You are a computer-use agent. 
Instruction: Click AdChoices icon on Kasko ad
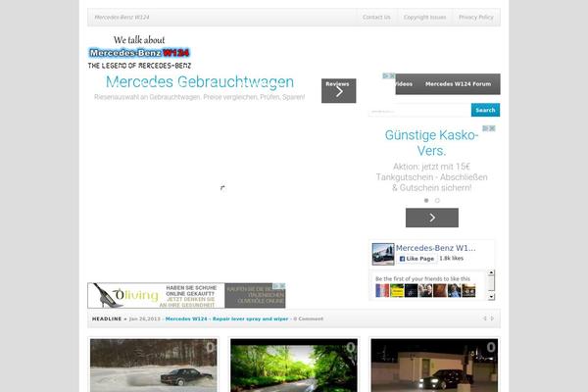(485, 128)
